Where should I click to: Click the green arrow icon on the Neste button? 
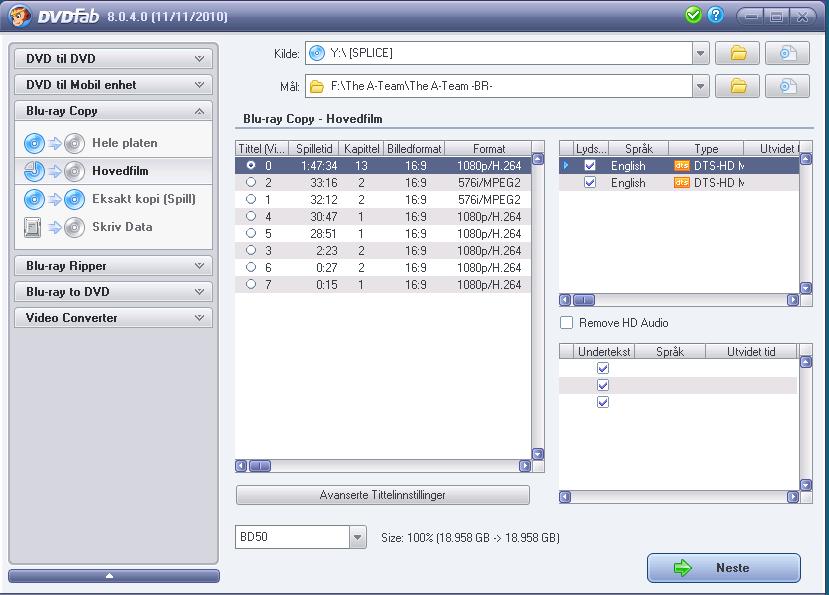pos(683,568)
